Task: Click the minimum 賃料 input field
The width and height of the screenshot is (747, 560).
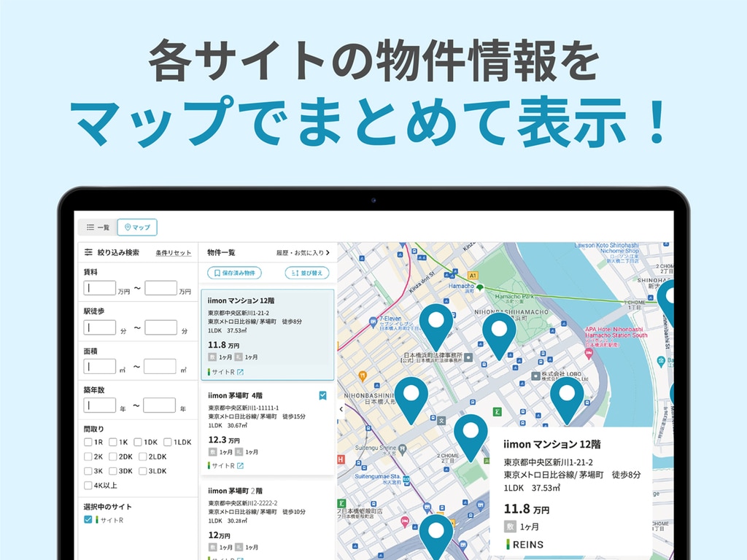Action: click(x=100, y=288)
